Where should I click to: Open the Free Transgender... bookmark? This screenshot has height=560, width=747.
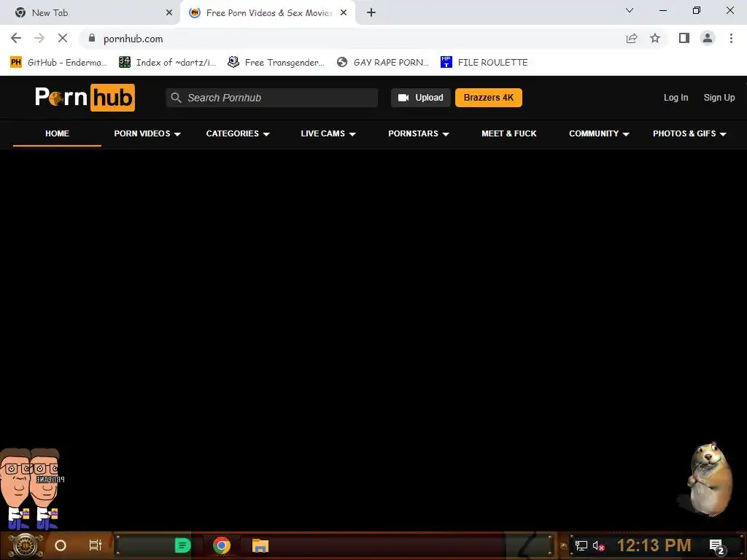276,63
